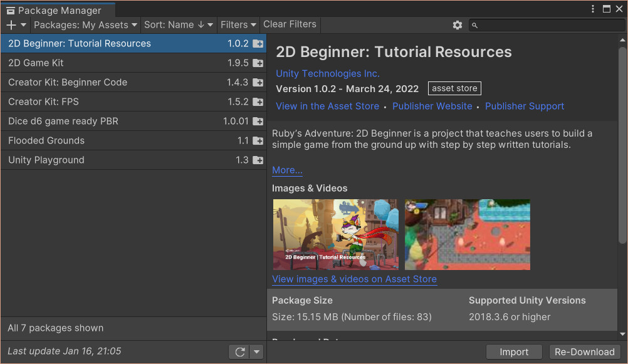This screenshot has width=628, height=364.
Task: Open the Packages: My Assets dropdown
Action: [85, 25]
